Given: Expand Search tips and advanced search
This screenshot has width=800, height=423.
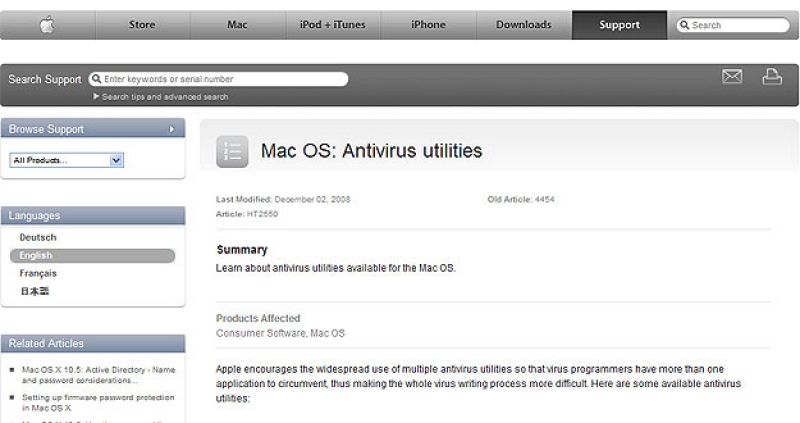Looking at the screenshot, I should tap(165, 97).
